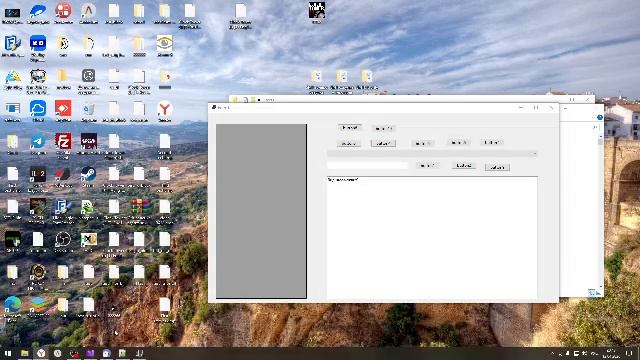Open File Explorer from the taskbar
Screen dimensions: 640x360
(25, 353)
